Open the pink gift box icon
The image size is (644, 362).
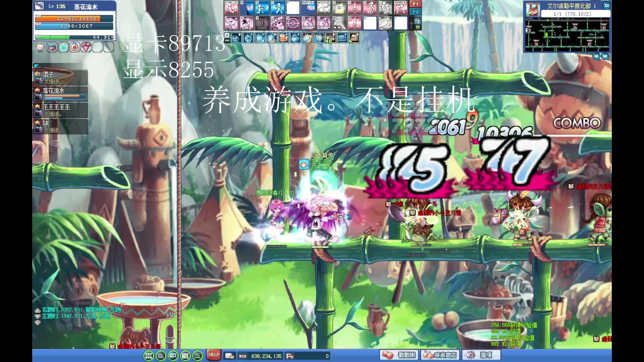click(x=52, y=48)
